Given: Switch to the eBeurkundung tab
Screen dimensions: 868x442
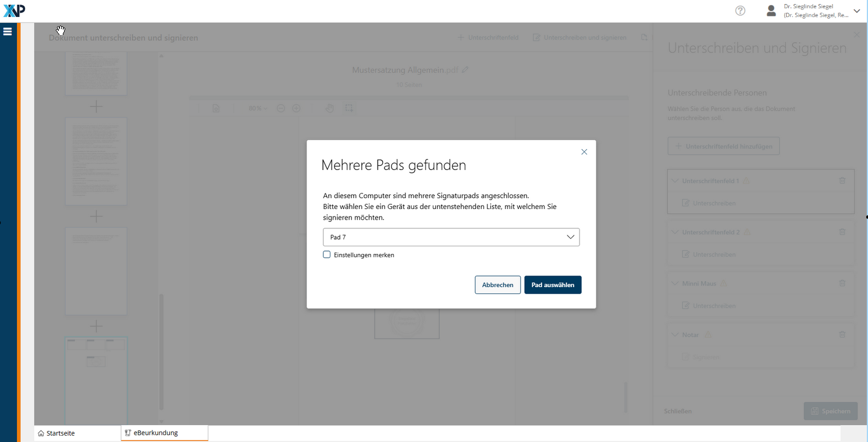Looking at the screenshot, I should 155,433.
